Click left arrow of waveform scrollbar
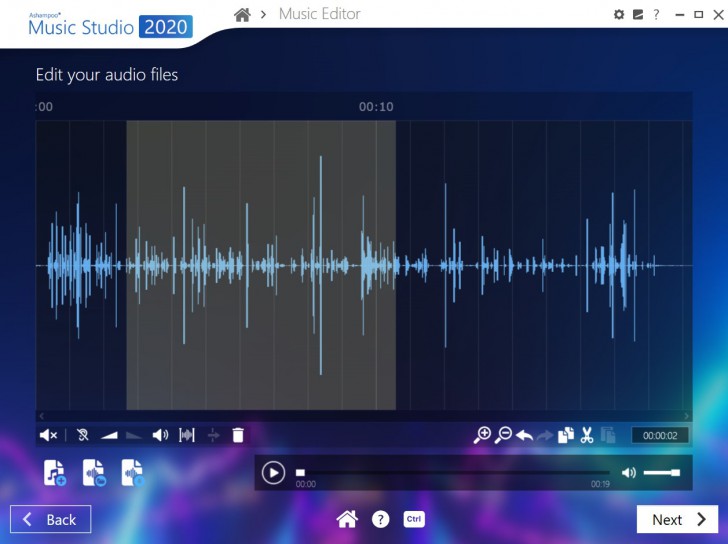 pyautogui.click(x=42, y=416)
